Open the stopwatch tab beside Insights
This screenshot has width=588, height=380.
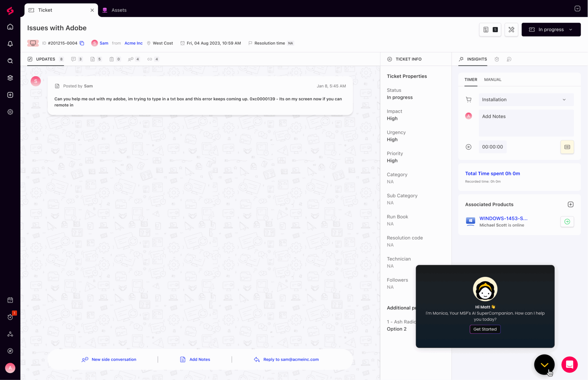[497, 59]
